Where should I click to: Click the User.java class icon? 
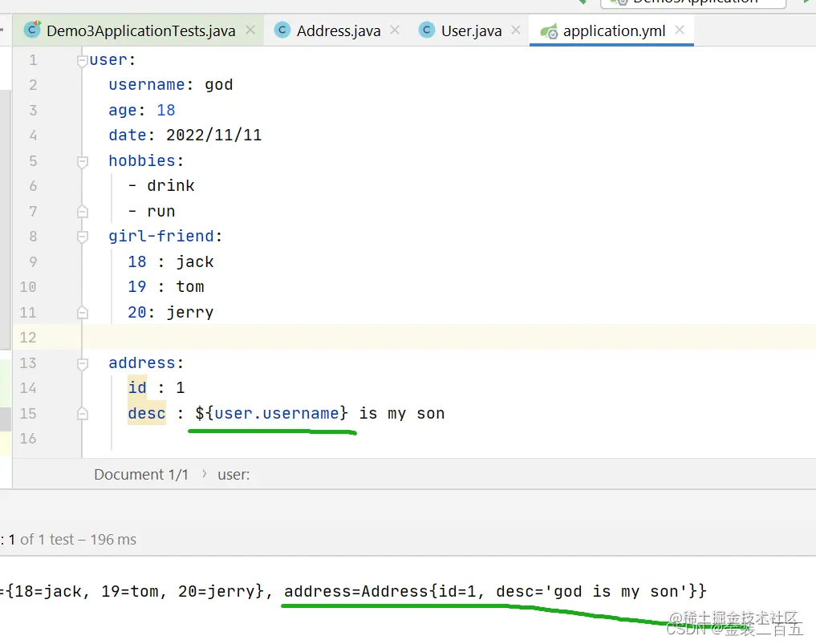pyautogui.click(x=426, y=30)
